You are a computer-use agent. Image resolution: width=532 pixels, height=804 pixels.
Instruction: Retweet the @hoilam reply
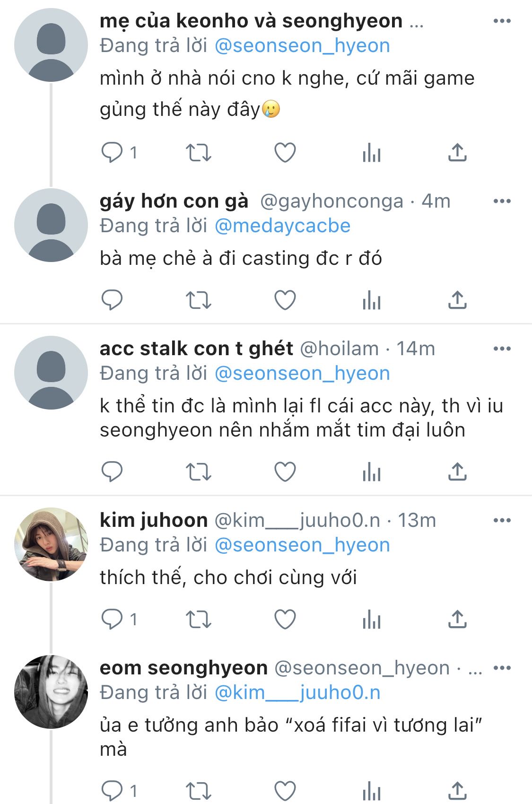click(198, 472)
